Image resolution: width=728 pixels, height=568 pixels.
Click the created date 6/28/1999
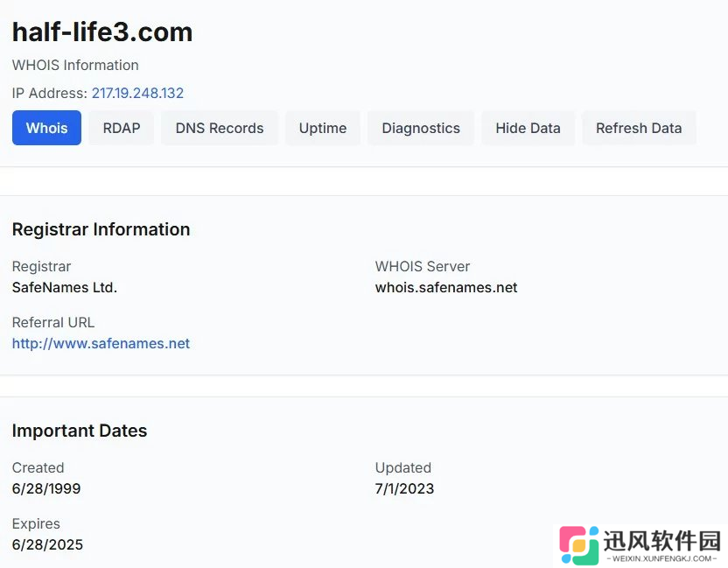pos(46,488)
